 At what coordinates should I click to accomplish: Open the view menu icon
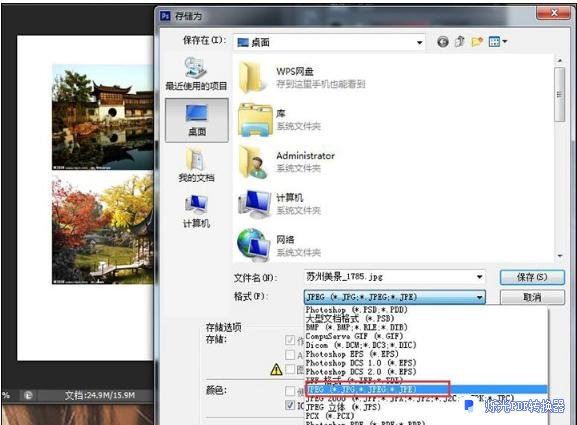pyautogui.click(x=498, y=42)
